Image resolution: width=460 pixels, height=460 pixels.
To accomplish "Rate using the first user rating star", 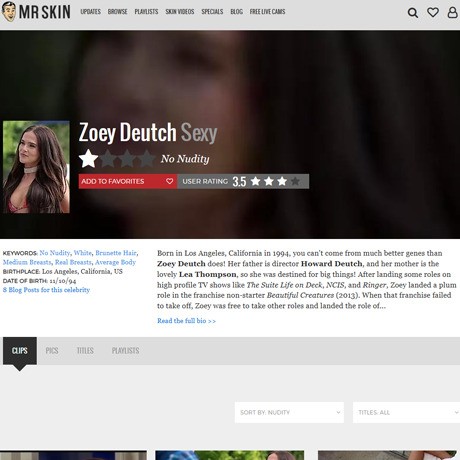I will [x=256, y=181].
